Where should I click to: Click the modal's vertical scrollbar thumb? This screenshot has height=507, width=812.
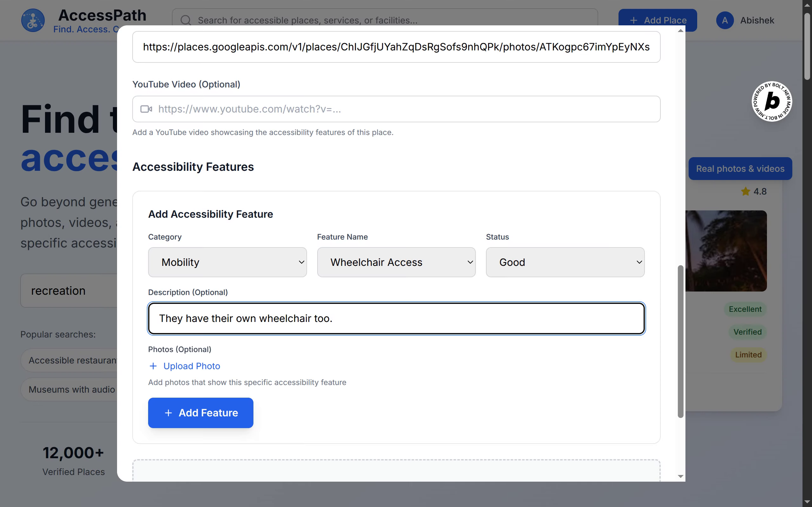tap(680, 341)
